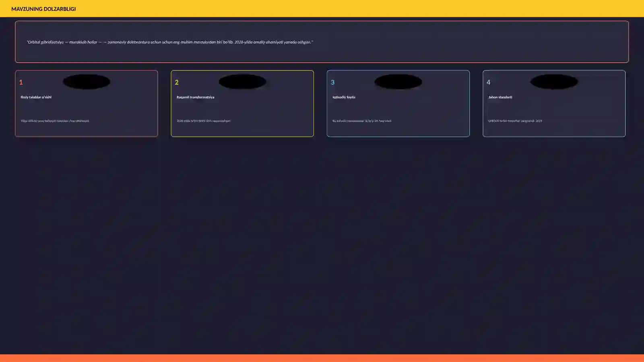Click the description line under 'Ilmiy talablar o'sishi'
The image size is (644, 362).
[x=55, y=121]
